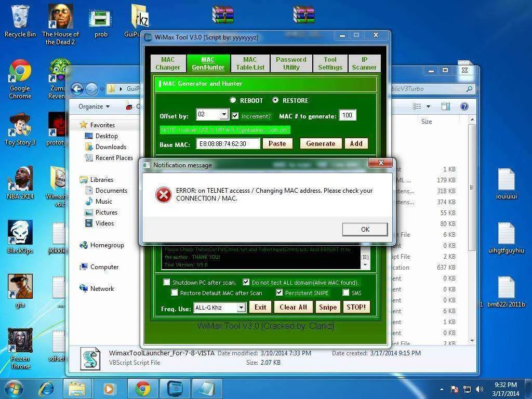The image size is (532, 399).
Task: Click the search magnifier in Explorer
Action: tap(469, 89)
